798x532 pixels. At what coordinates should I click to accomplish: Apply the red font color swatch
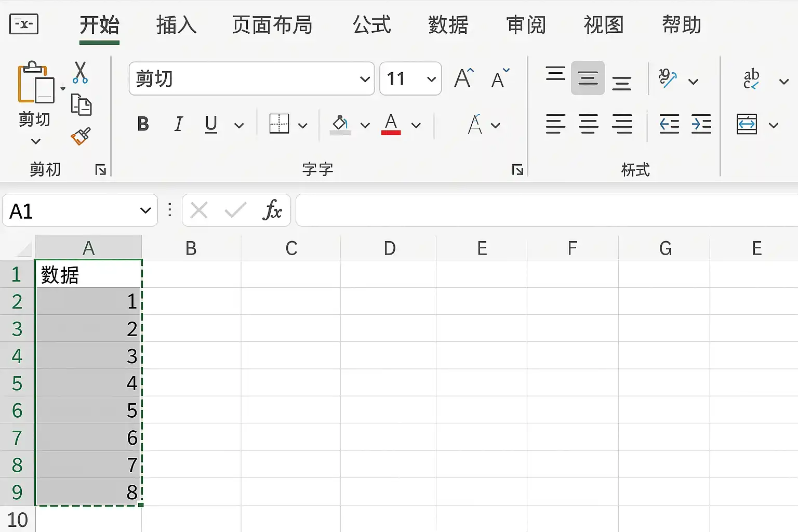point(391,125)
